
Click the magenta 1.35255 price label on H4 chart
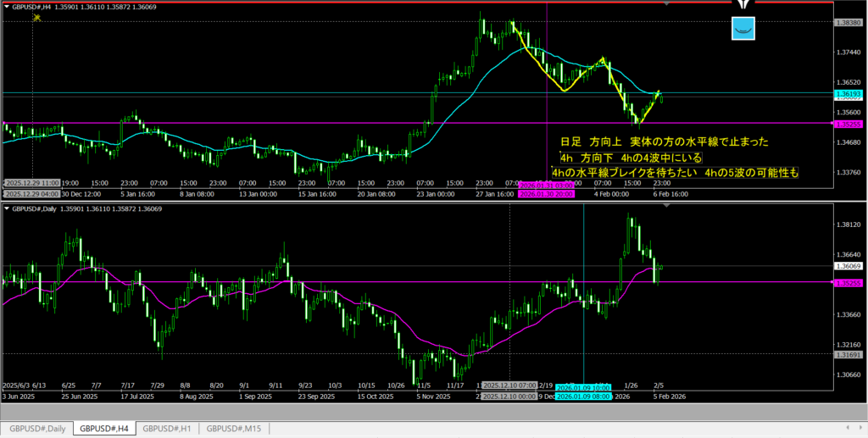(x=848, y=123)
